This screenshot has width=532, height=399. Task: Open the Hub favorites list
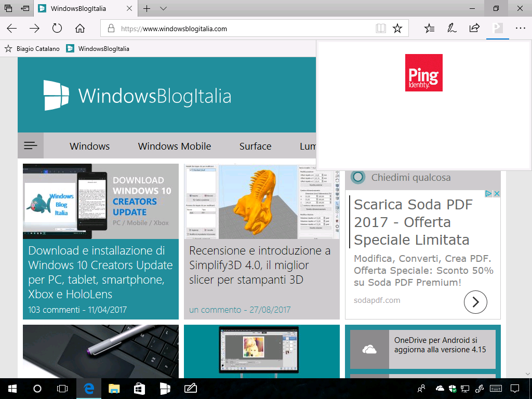pyautogui.click(x=429, y=28)
